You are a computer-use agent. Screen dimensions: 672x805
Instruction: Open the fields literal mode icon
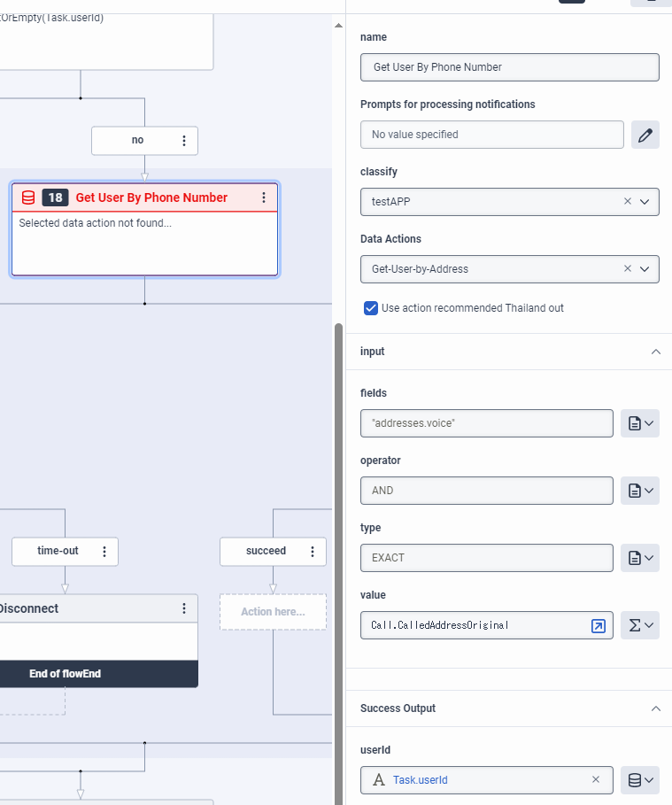point(640,423)
